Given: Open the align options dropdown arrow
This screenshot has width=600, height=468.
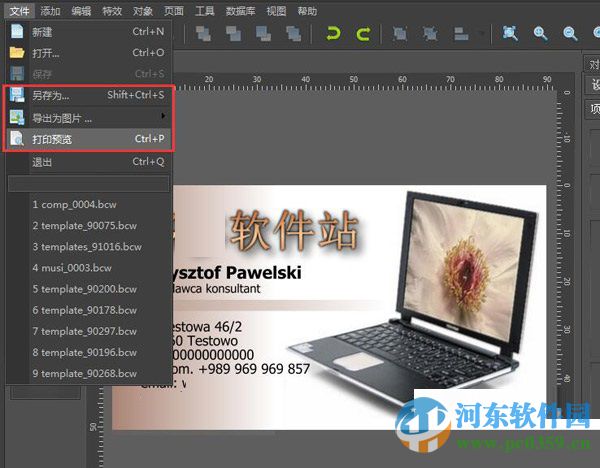Looking at the screenshot, I should click(482, 34).
